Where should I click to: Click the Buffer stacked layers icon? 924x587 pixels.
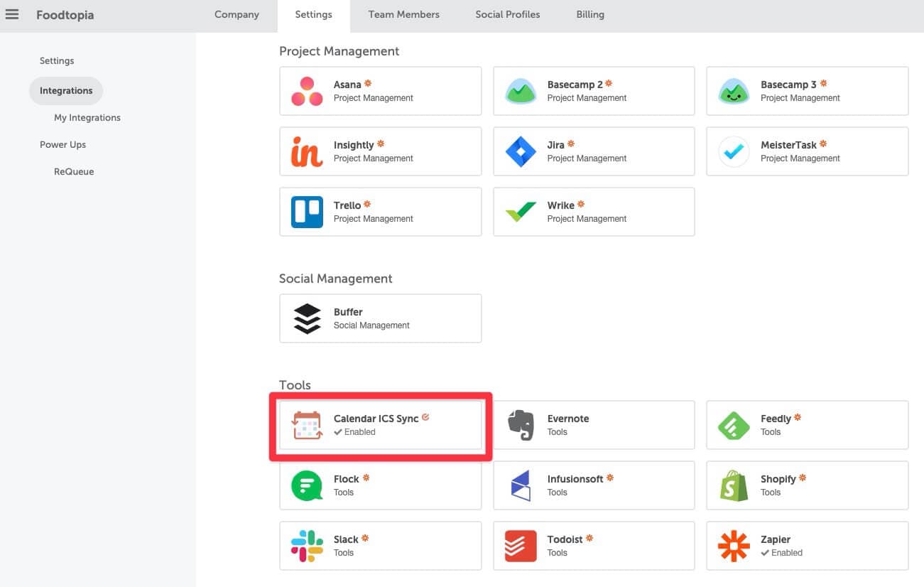click(x=308, y=318)
